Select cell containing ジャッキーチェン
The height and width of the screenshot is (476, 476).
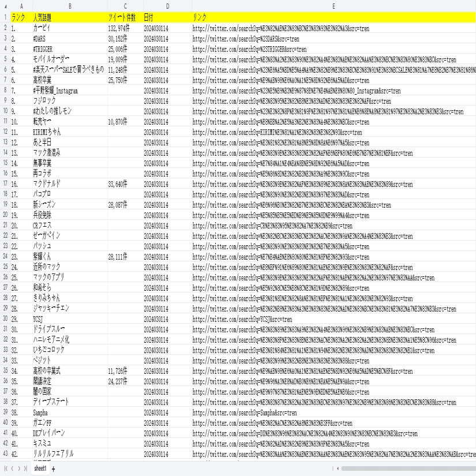pos(70,309)
